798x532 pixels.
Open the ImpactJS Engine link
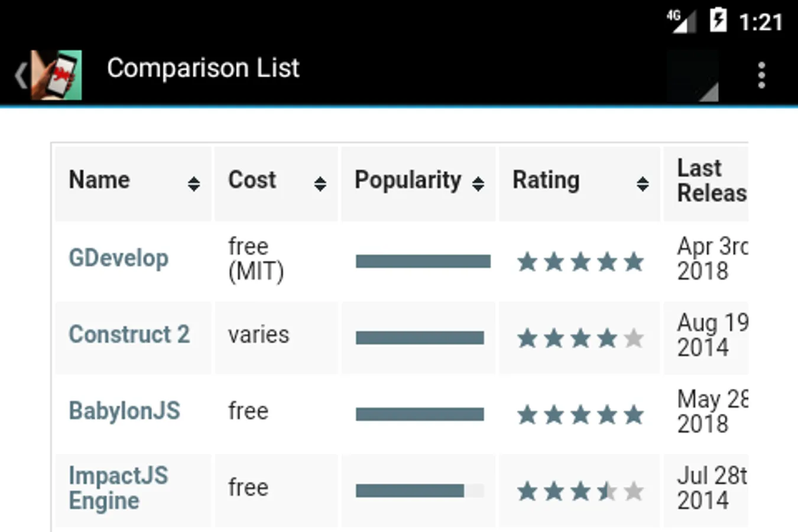(x=118, y=488)
